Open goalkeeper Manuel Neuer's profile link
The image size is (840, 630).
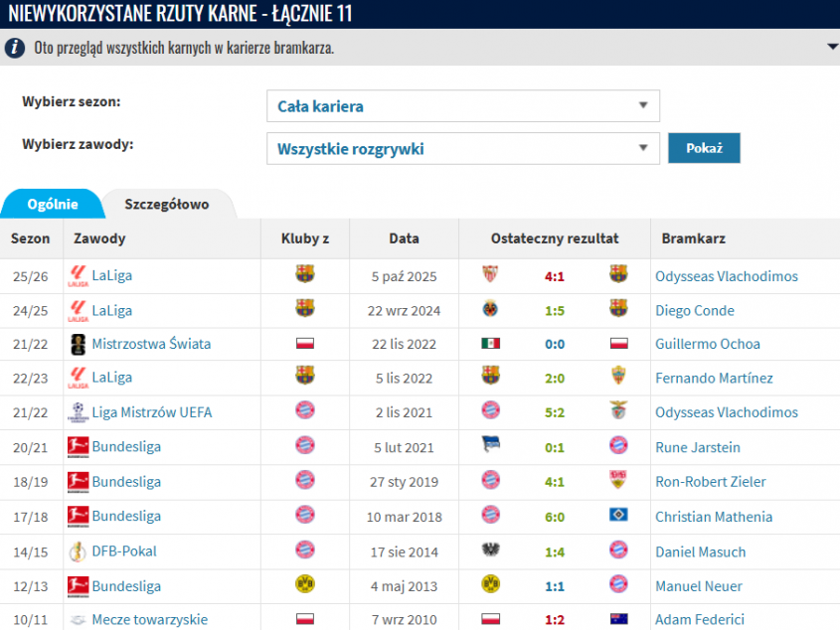tap(698, 586)
